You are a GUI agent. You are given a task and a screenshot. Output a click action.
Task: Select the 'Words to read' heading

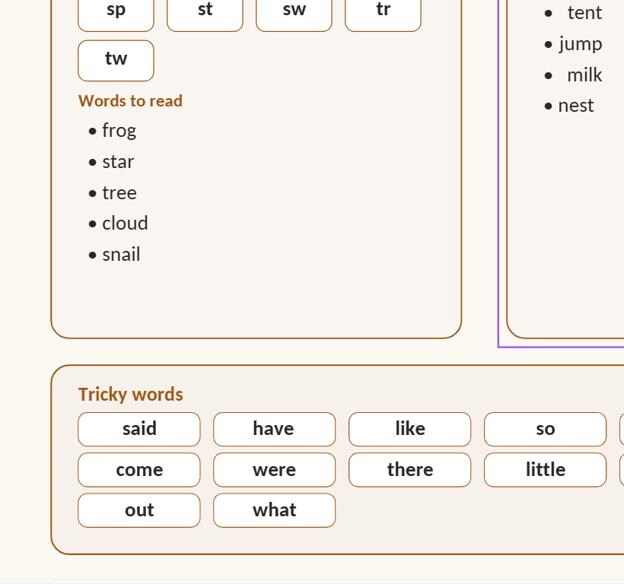[x=131, y=101]
